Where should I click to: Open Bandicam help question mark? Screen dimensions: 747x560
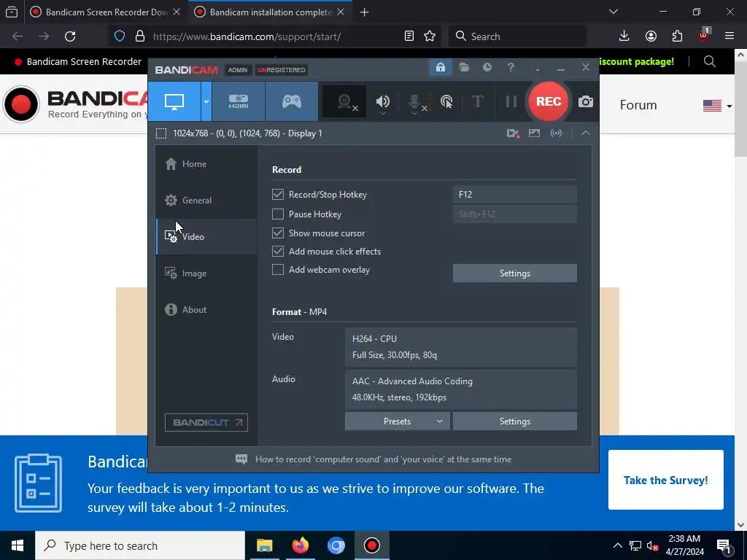pos(511,68)
